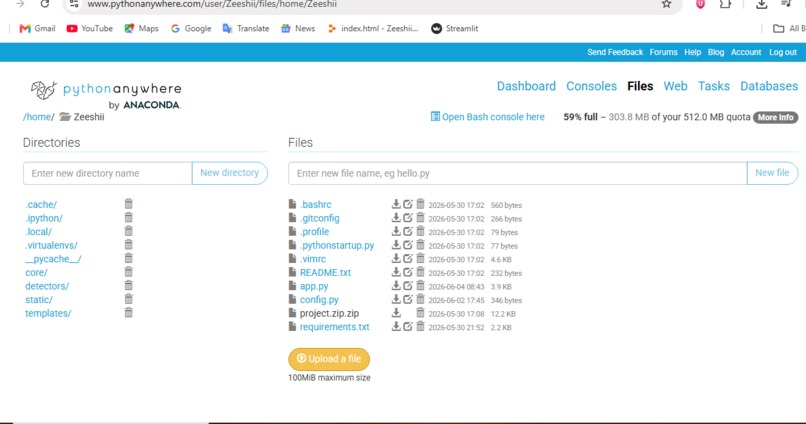Switch to the Consoles tab
This screenshot has height=424, width=806.
coord(591,86)
